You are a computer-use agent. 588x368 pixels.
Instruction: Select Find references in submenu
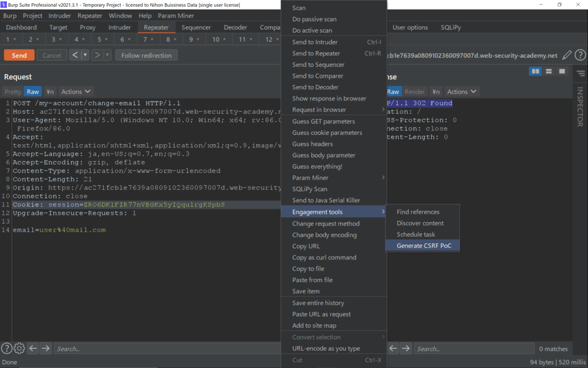pyautogui.click(x=423, y=212)
